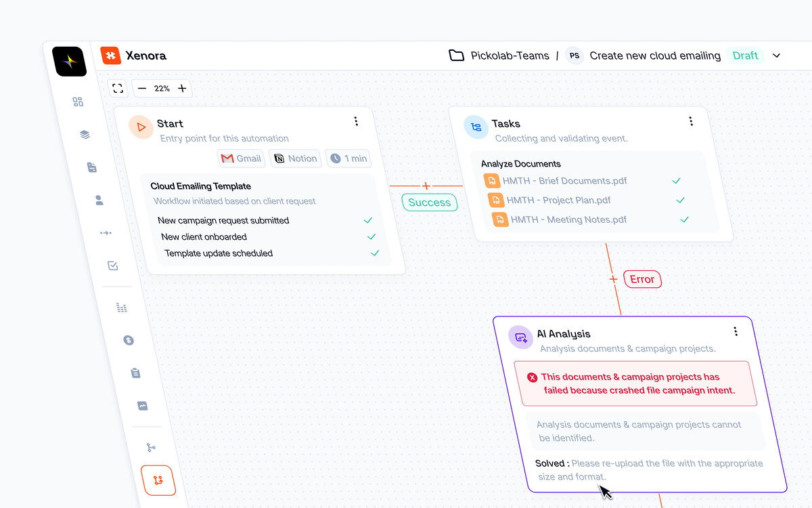Select the dotted arrow flow icon in sidebar
This screenshot has width=812, height=508.
click(x=106, y=233)
